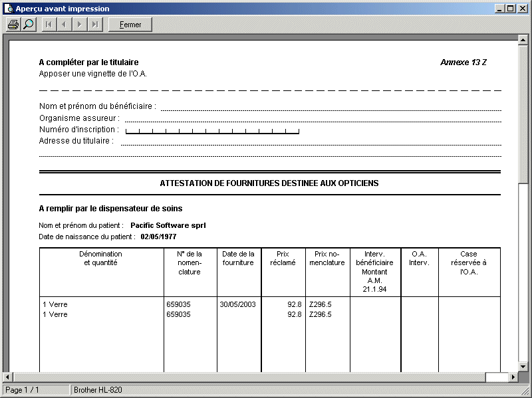The width and height of the screenshot is (532, 398).
Task: Open the title bar application icon menu
Action: point(8,9)
